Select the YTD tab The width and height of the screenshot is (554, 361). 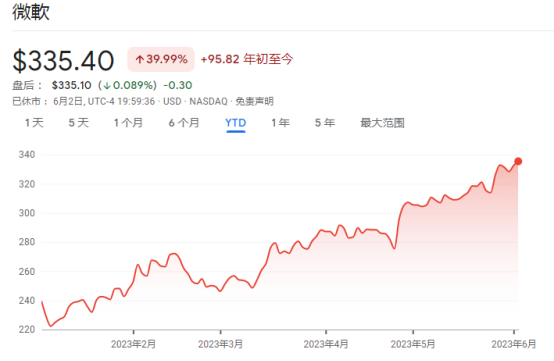point(236,123)
